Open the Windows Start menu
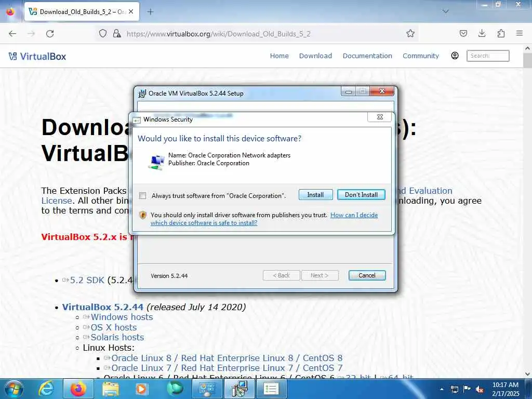This screenshot has width=532, height=399. coord(13,389)
